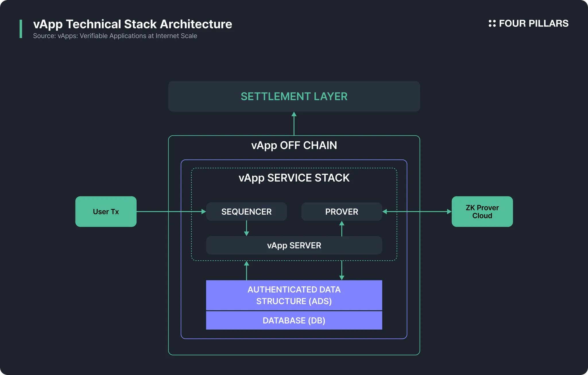Select the arrow from User Tx to SEQUENCER
The width and height of the screenshot is (588, 375).
point(172,212)
